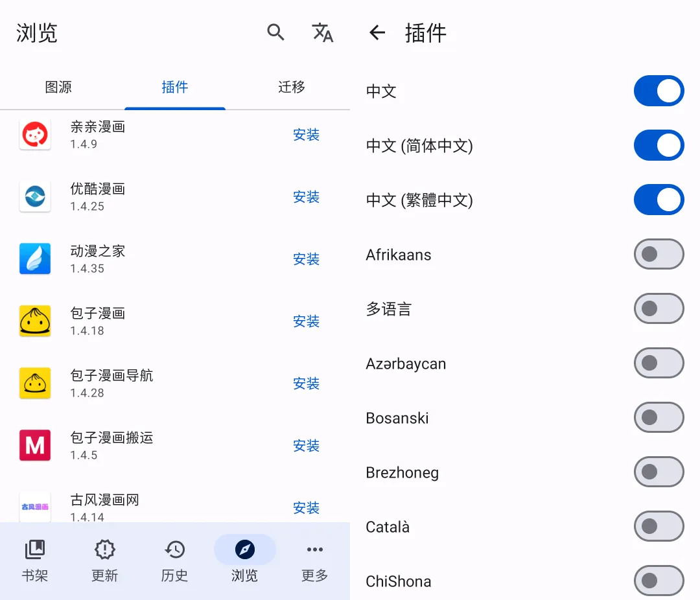700x600 pixels.
Task: Click the 中文 (繁體中文) label
Action: pyautogui.click(x=419, y=200)
